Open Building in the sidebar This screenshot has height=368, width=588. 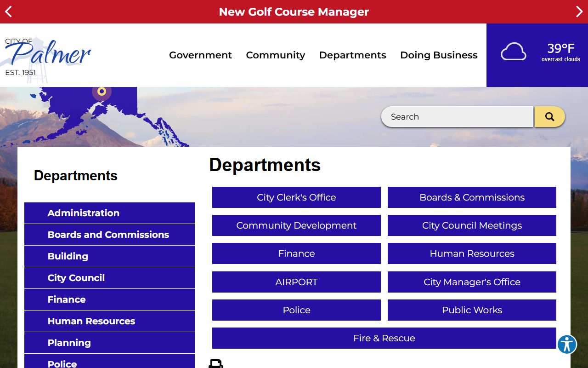tap(109, 256)
